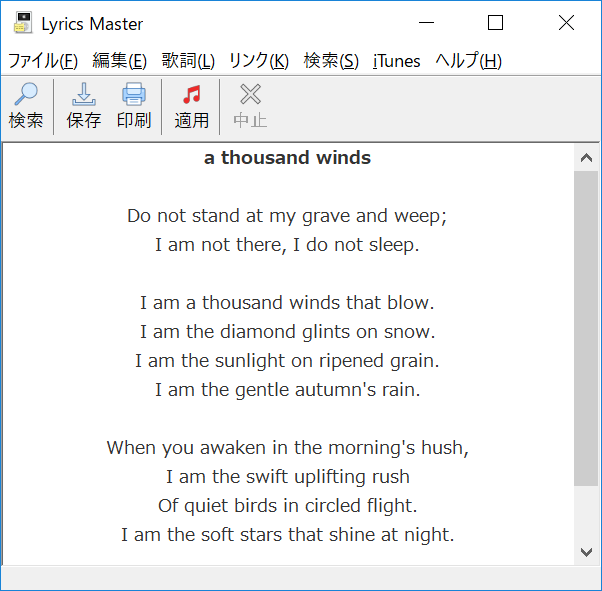Click the magnifier 検索 search toolbar icon
The image size is (602, 591).
(x=26, y=96)
